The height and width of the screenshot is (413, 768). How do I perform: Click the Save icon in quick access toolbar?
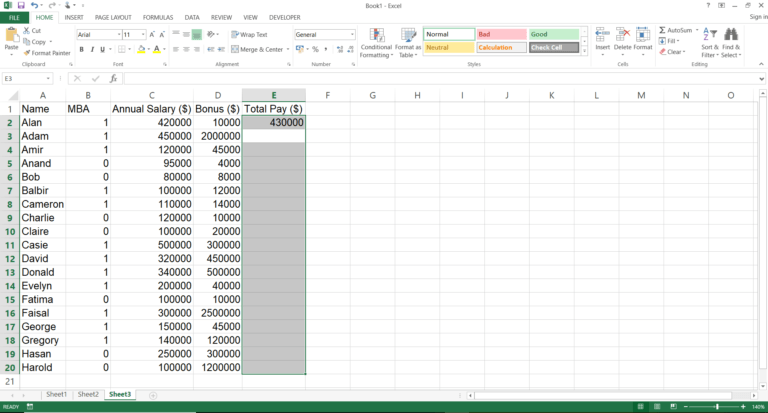[x=21, y=5]
